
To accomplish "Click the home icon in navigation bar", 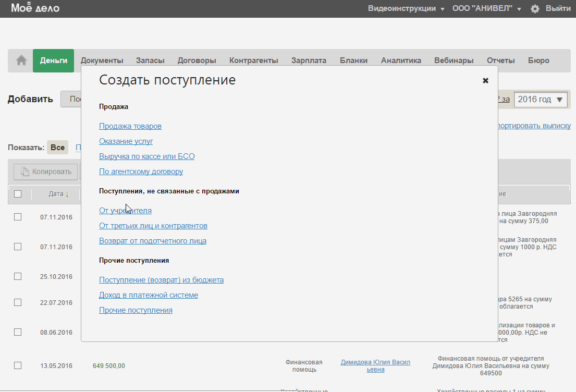I will 21,60.
